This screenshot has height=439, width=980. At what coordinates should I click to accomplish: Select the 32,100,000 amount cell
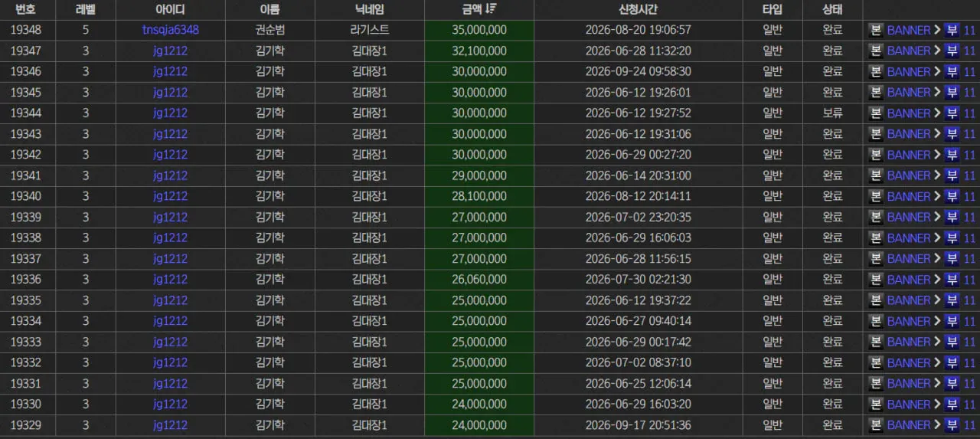click(479, 51)
